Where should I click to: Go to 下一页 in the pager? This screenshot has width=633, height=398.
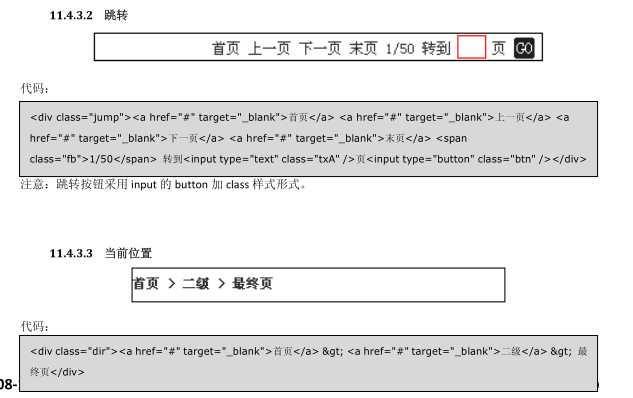[x=320, y=48]
